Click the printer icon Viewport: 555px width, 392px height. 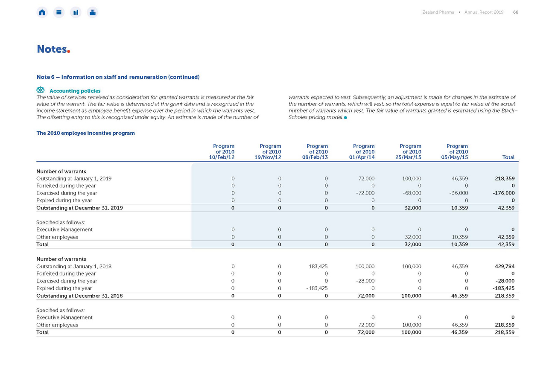point(93,12)
